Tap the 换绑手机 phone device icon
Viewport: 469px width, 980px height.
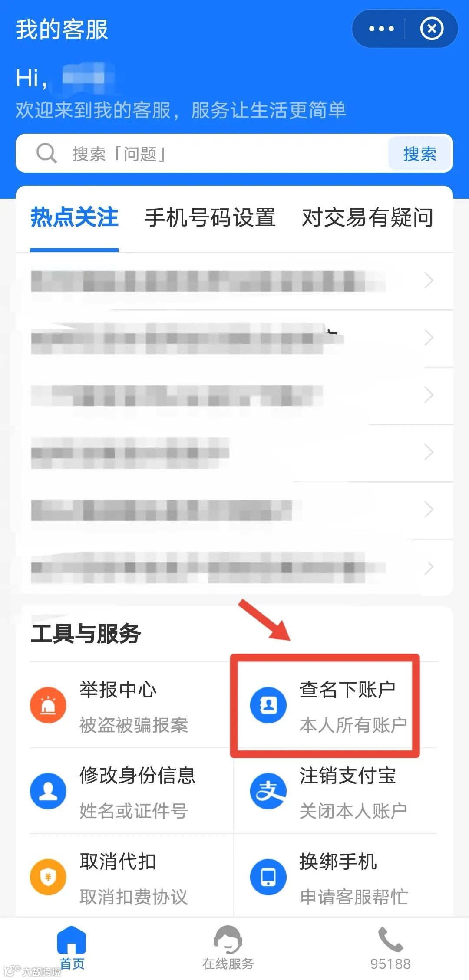coord(268,877)
